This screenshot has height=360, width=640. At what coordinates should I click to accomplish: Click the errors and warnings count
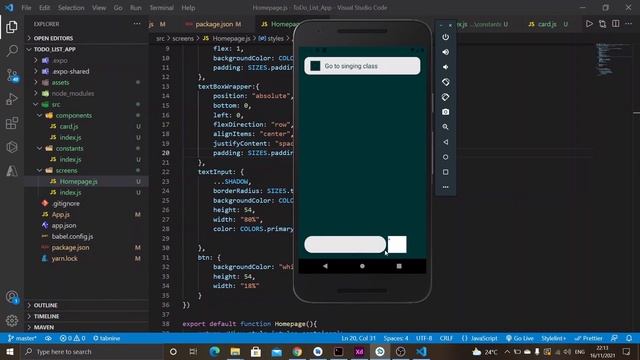click(72, 338)
